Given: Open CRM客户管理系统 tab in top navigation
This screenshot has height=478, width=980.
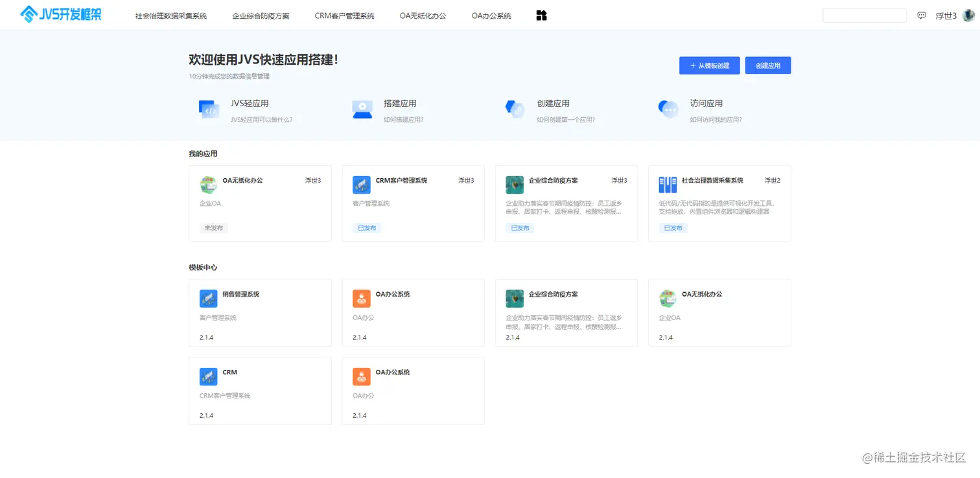Looking at the screenshot, I should [345, 16].
